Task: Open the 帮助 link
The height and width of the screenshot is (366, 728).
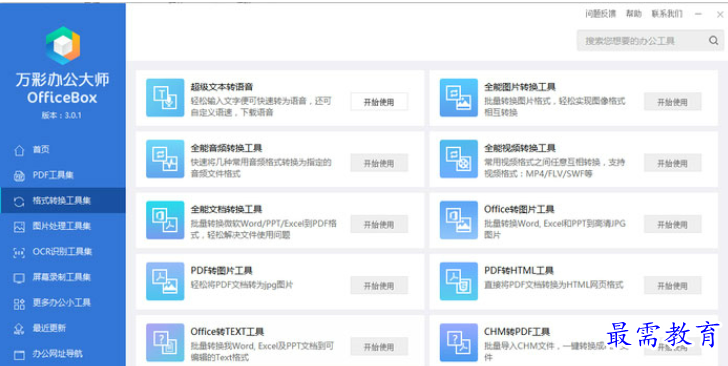Action: 634,14
